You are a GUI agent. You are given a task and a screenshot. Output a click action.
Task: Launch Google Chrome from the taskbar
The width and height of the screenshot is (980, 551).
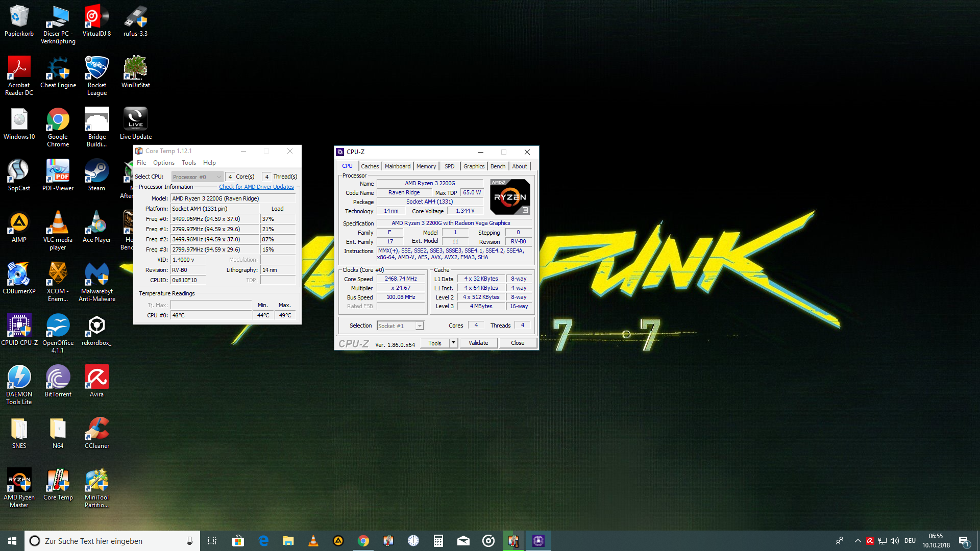363,540
